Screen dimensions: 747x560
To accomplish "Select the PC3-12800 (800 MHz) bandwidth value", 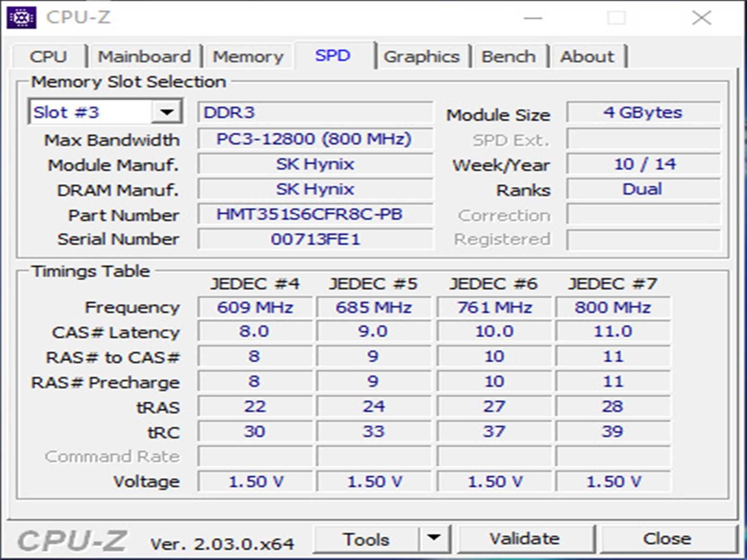I will pyautogui.click(x=315, y=139).
